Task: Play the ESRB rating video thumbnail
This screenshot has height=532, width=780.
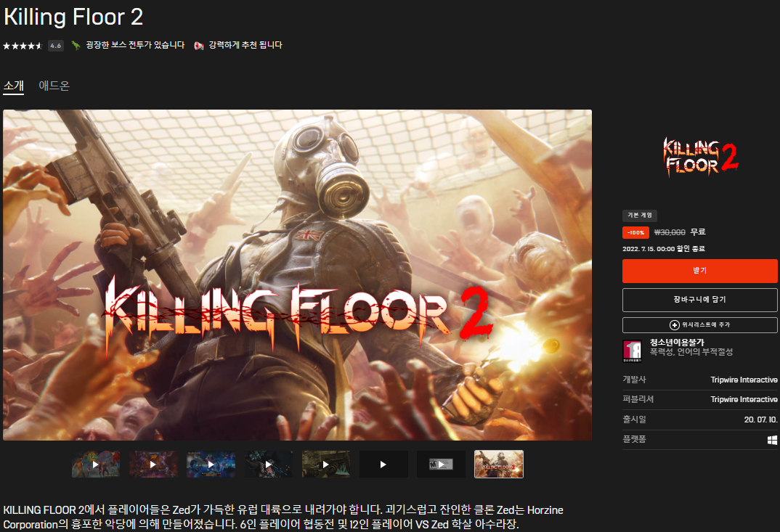Action: 442,465
